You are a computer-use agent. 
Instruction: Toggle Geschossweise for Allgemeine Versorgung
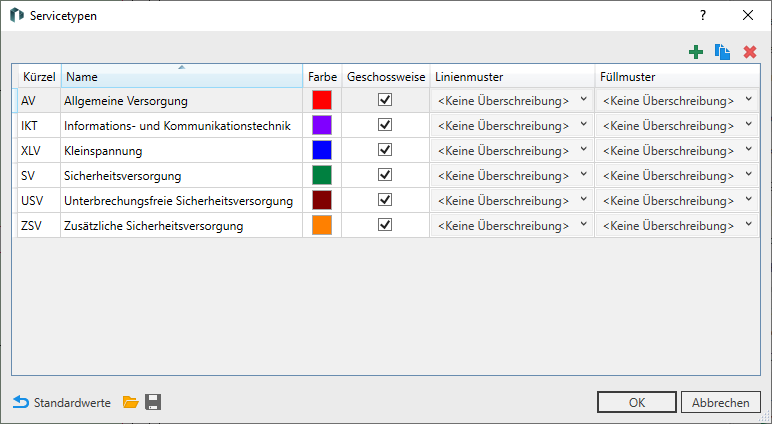[x=385, y=99]
